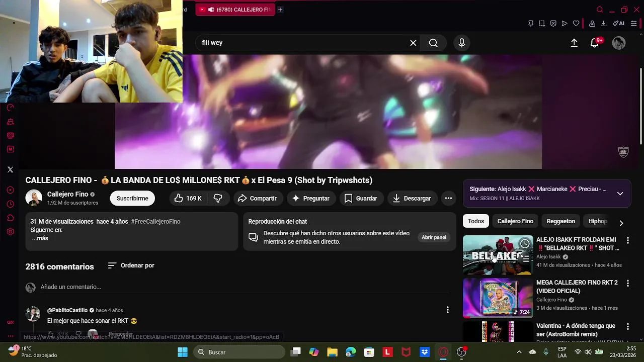
Task: Select the CALLEJERO FIN browser tab
Action: coord(235,10)
